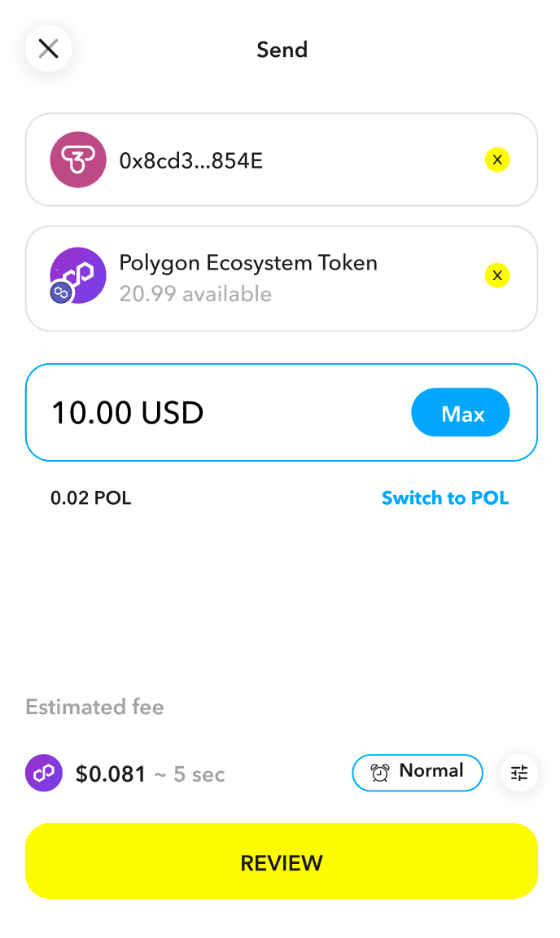This screenshot has height=938, width=560.
Task: Tap the 0.02 POL converted amount
Action: (x=91, y=497)
